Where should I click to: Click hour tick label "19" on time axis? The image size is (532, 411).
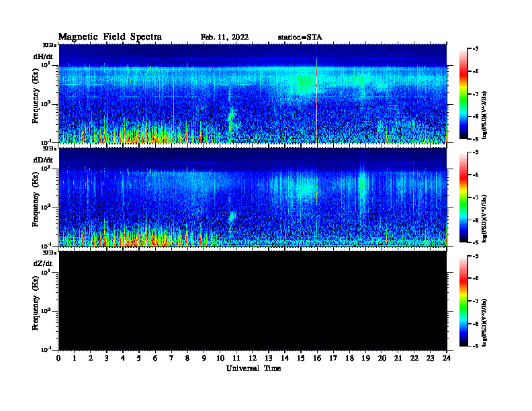point(365,359)
